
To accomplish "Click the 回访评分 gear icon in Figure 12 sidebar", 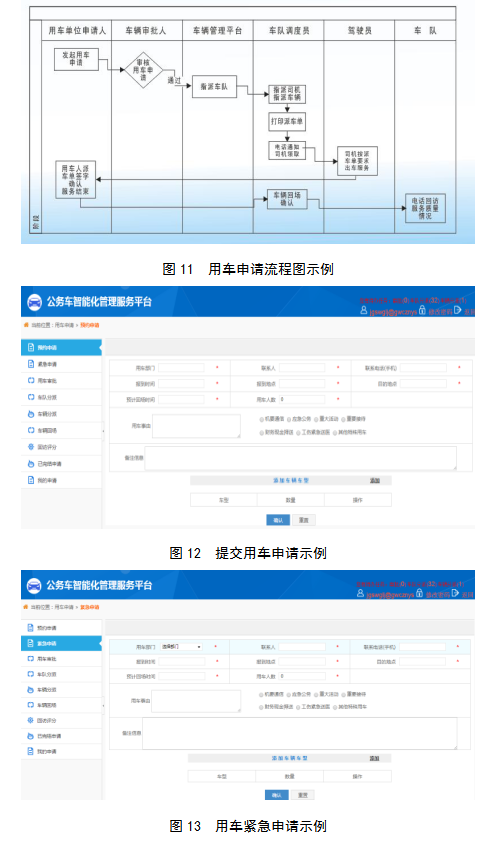I will pyautogui.click(x=31, y=447).
